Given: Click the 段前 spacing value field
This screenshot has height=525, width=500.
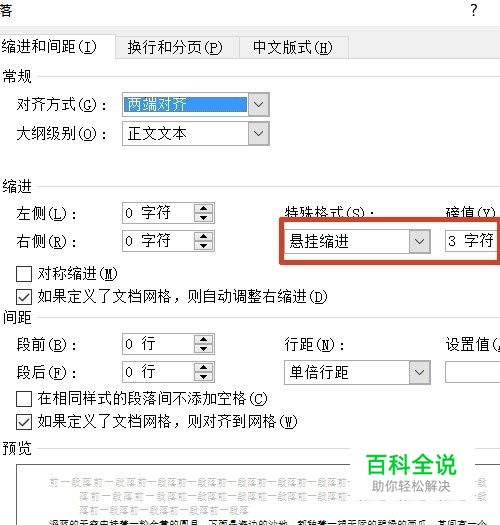Looking at the screenshot, I should (x=158, y=344).
